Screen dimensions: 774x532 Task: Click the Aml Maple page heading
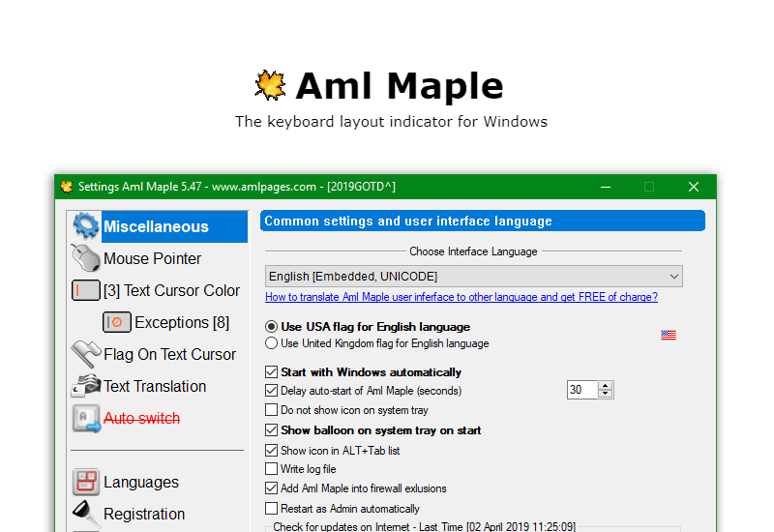coord(400,86)
